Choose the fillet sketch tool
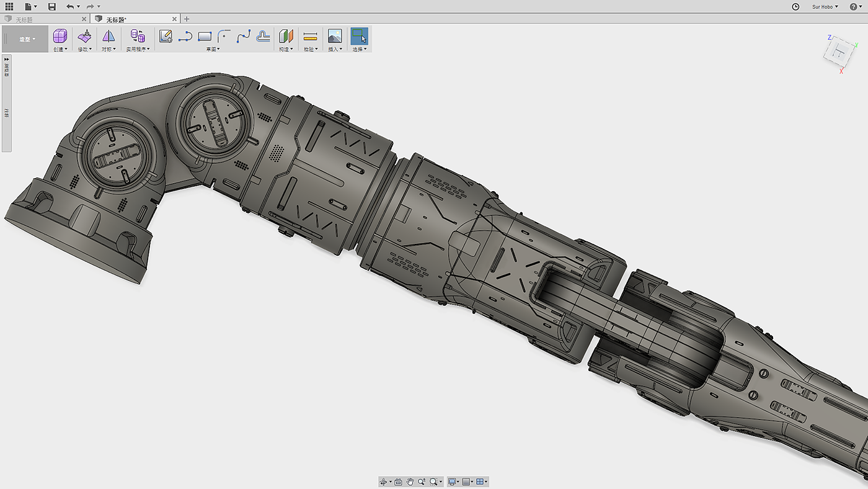The image size is (868, 489). (224, 36)
